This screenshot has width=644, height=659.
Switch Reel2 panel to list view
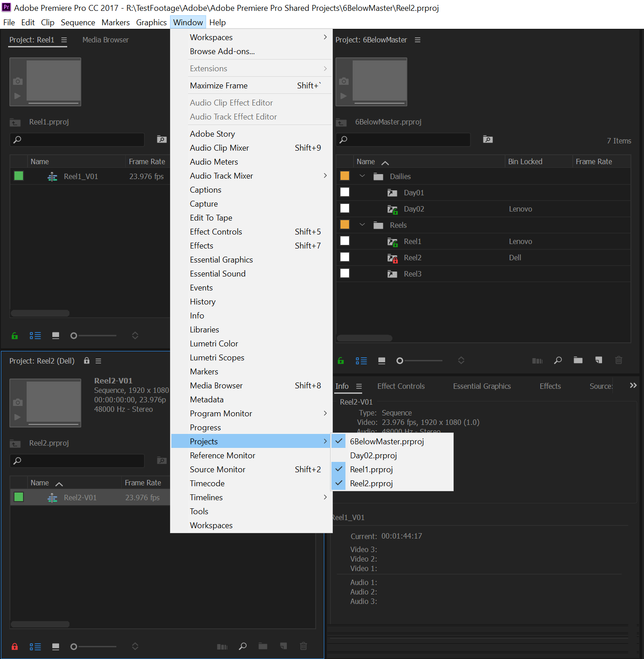(35, 646)
